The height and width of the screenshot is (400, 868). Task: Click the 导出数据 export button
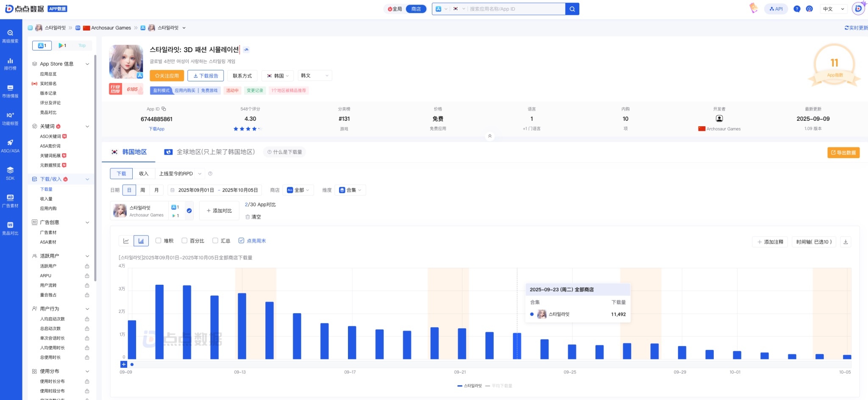[x=843, y=153]
